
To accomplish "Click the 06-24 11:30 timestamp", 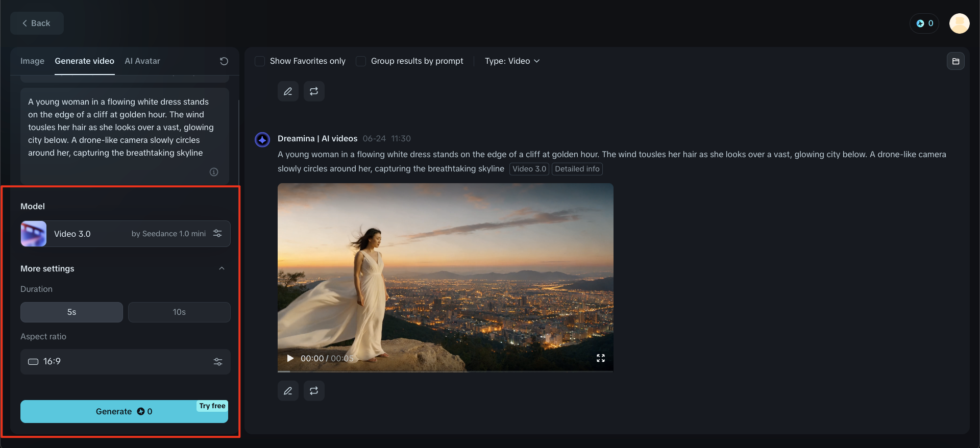I will [387, 138].
